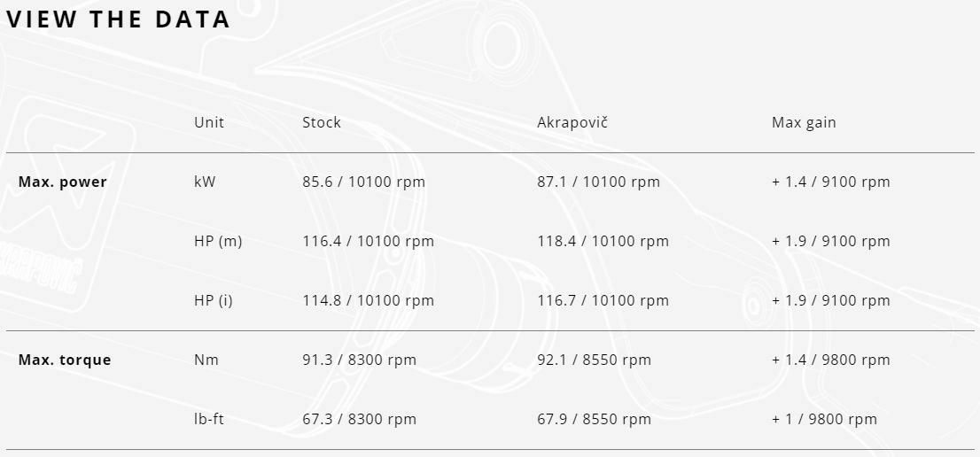Select the + 1.4 / 9800 rpm gain
980x457 pixels.
click(831, 360)
